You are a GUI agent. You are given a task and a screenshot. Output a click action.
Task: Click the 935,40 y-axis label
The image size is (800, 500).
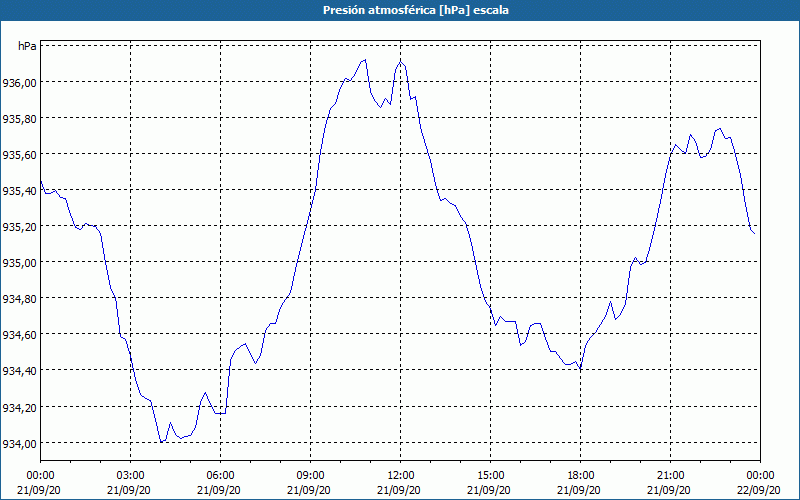(19, 191)
